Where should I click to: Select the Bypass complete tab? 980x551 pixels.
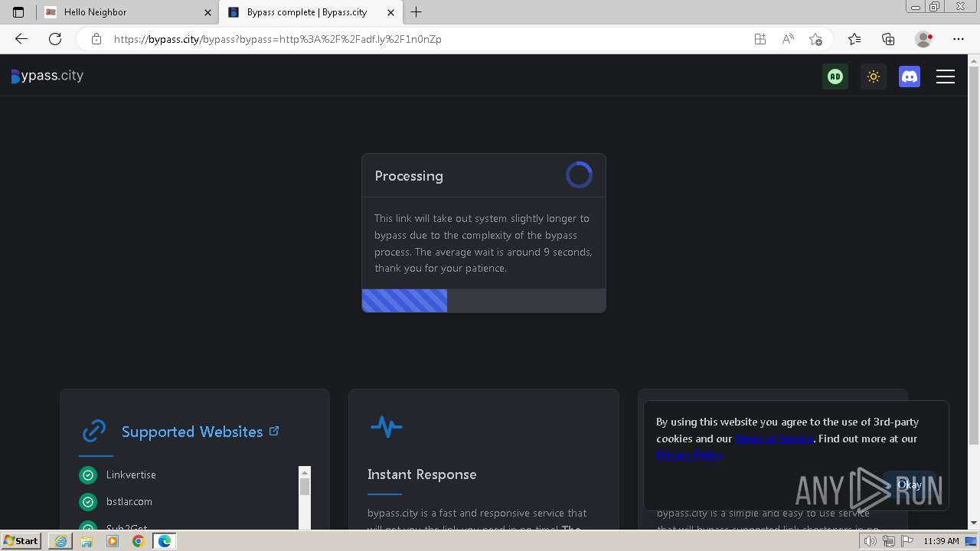pyautogui.click(x=311, y=12)
